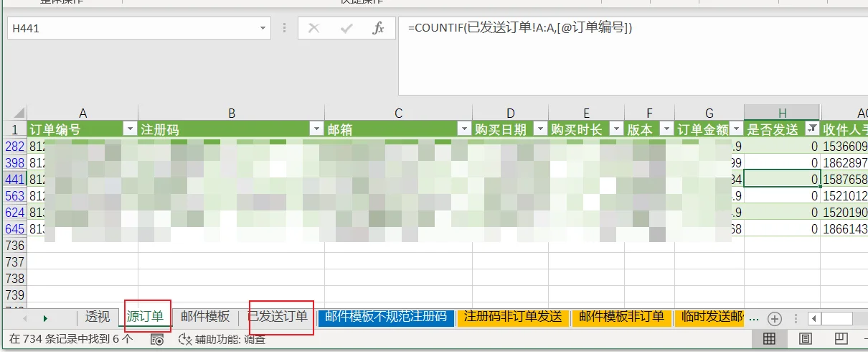Open the 邮件模板非订单 sheet tab
This screenshot has height=352, width=868.
pos(621,317)
